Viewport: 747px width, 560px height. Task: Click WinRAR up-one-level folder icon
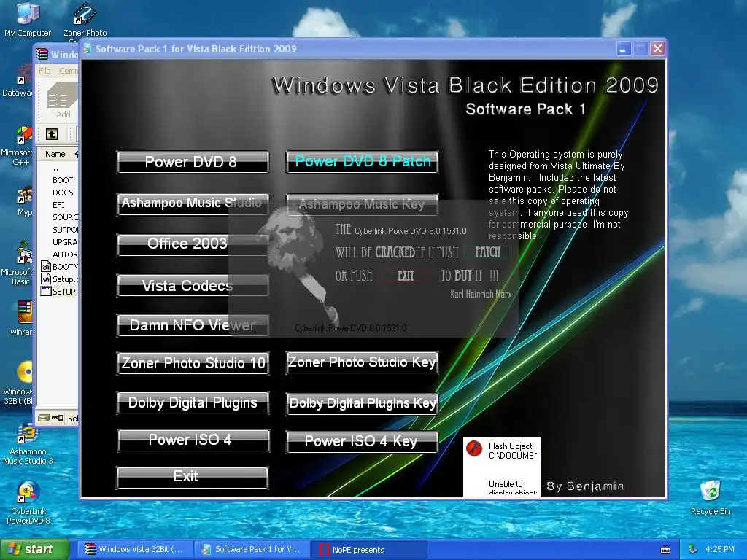52,134
